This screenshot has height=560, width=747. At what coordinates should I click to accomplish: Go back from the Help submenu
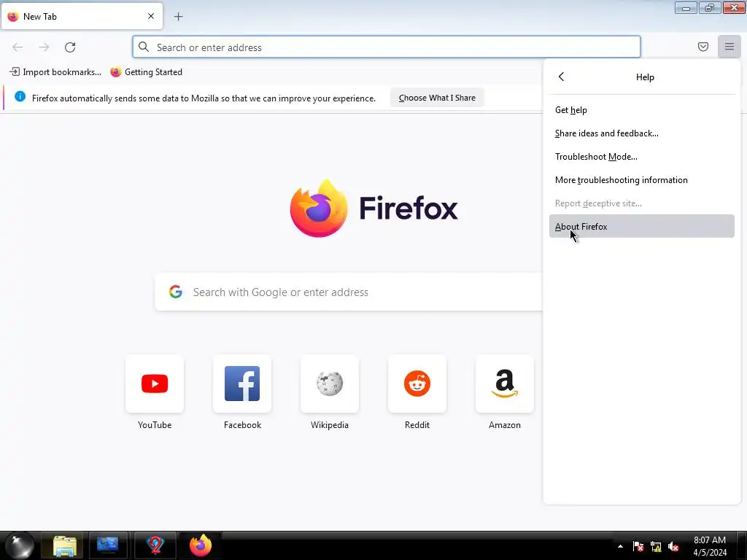561,77
